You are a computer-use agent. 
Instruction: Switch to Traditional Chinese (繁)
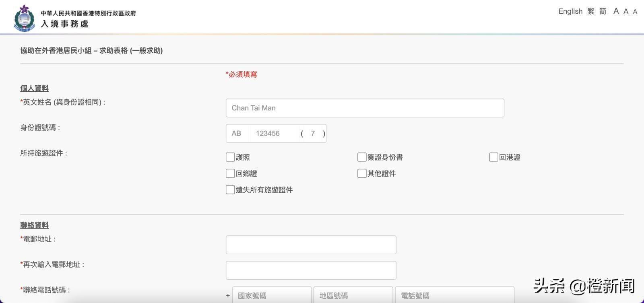(590, 11)
